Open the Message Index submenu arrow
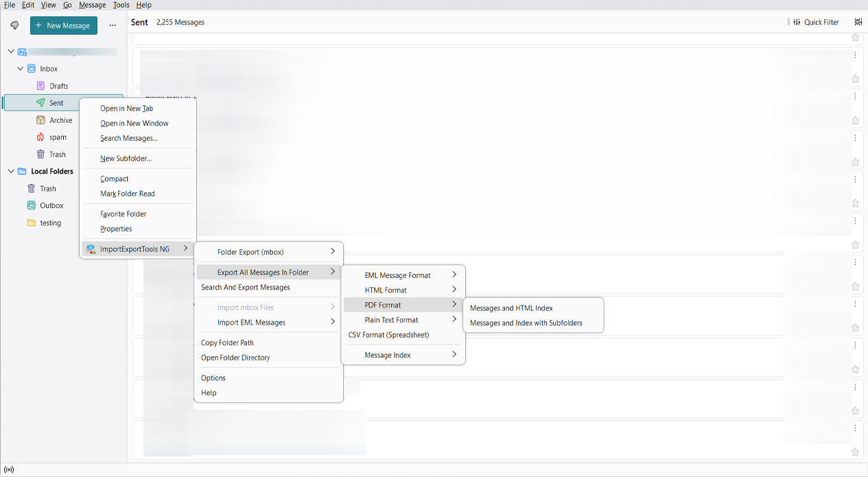This screenshot has width=868, height=477. (x=454, y=355)
